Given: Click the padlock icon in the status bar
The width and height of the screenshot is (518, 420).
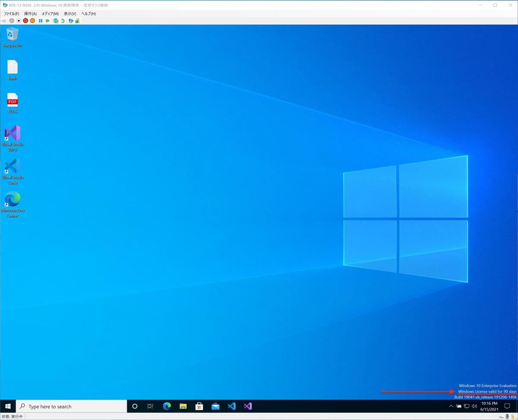Looking at the screenshot, I should [512, 417].
